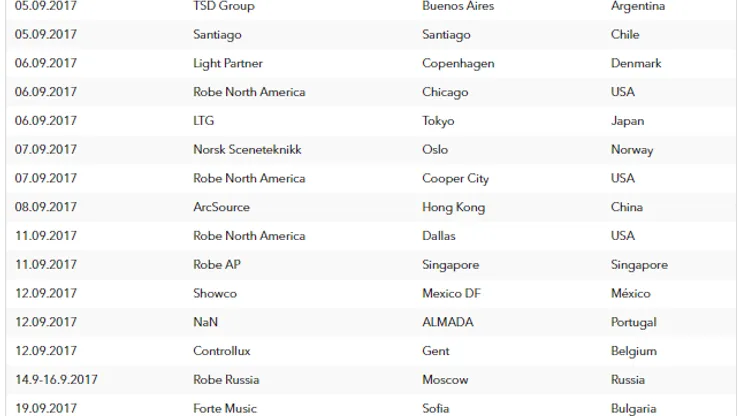
Task: Select the Robe Russia entry
Action: (x=226, y=380)
